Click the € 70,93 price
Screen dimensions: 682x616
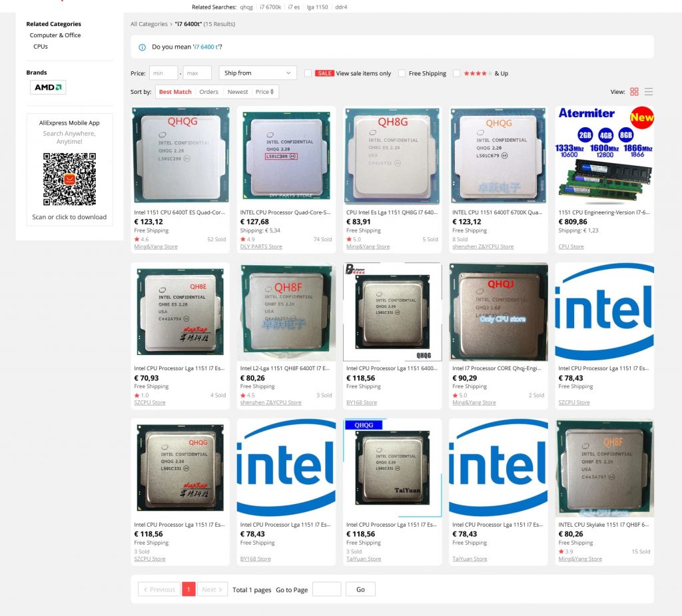(x=147, y=378)
